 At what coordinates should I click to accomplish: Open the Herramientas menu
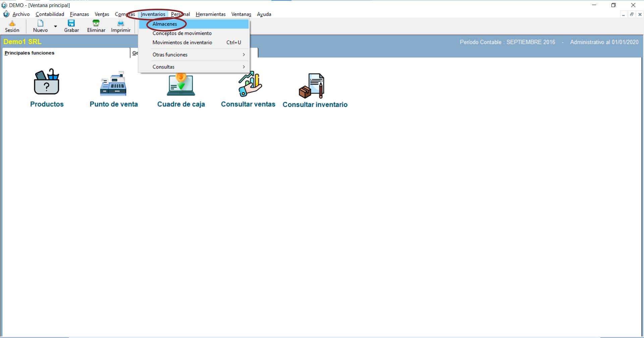point(210,14)
